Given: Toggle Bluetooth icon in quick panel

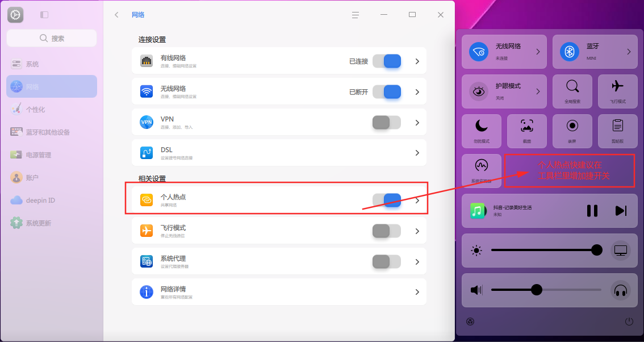Looking at the screenshot, I should pyautogui.click(x=570, y=52).
